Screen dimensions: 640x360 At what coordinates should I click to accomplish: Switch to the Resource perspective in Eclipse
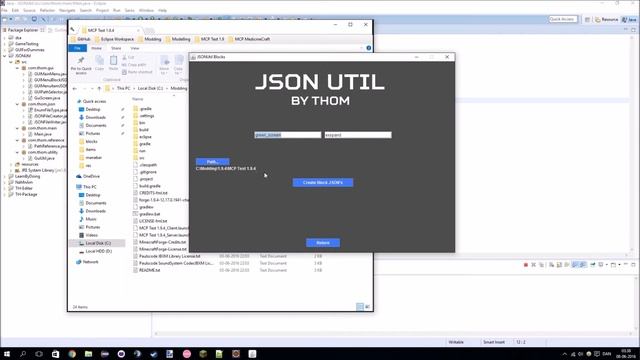pyautogui.click(x=606, y=20)
